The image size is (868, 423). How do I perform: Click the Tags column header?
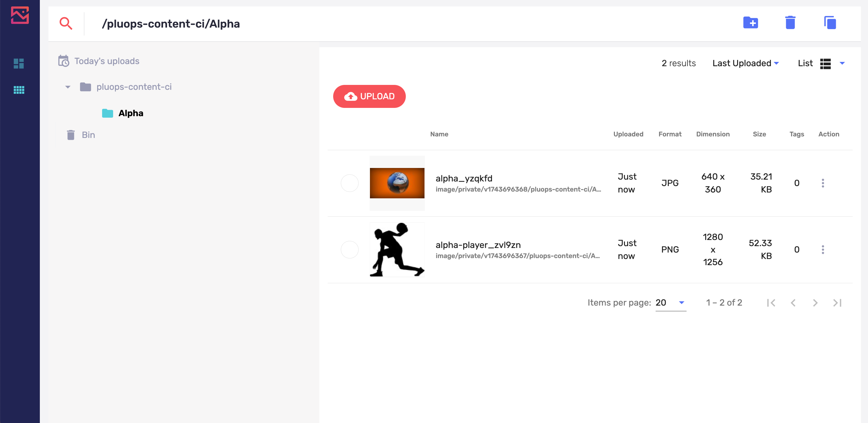click(x=797, y=134)
